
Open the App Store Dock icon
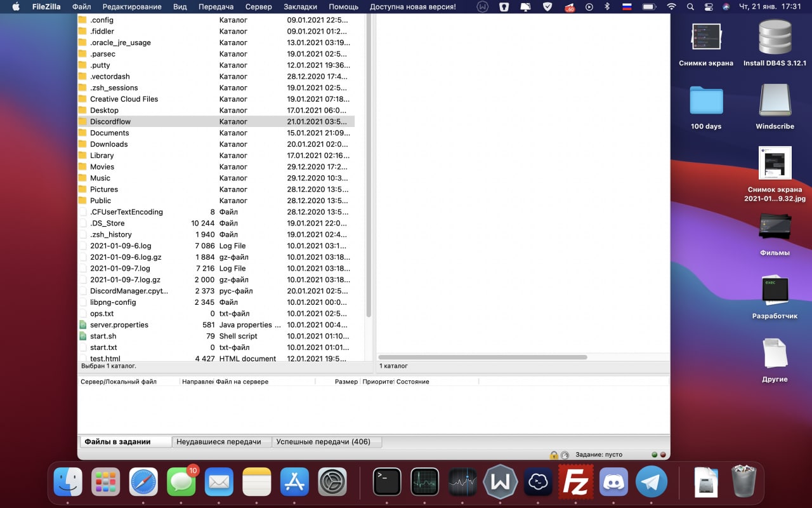294,482
